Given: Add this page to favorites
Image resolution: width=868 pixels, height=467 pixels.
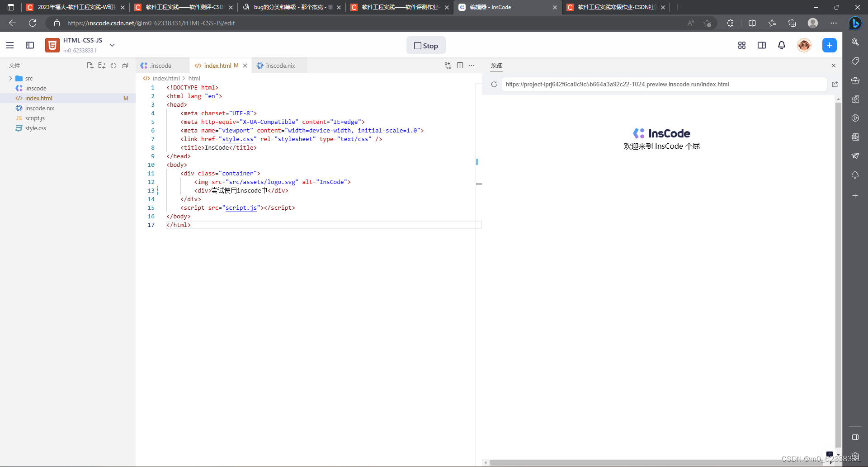Looking at the screenshot, I should point(708,23).
